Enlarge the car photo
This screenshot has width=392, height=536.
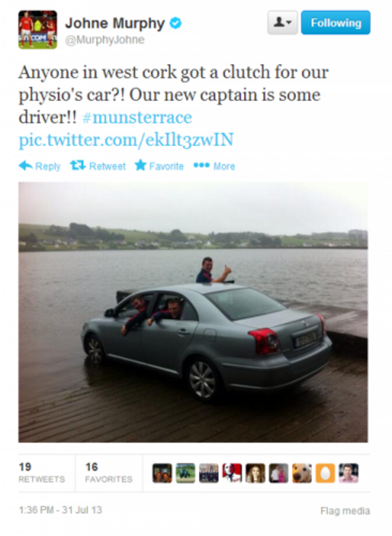point(193,312)
